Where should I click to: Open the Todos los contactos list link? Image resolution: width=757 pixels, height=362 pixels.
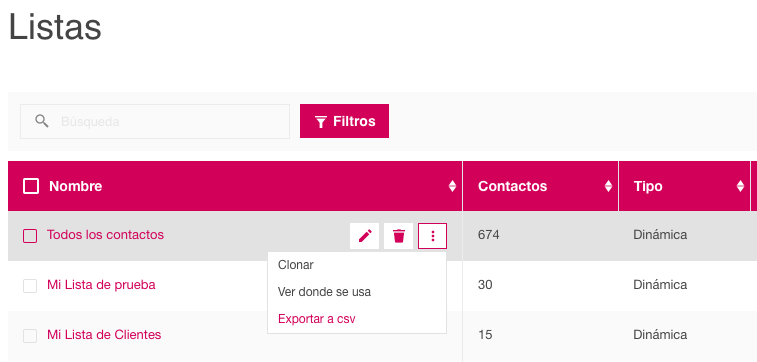(105, 235)
